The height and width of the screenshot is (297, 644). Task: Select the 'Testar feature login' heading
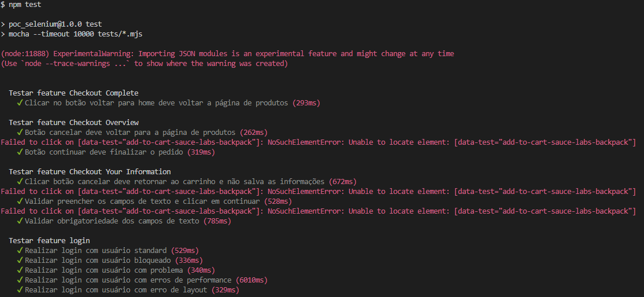click(x=49, y=241)
